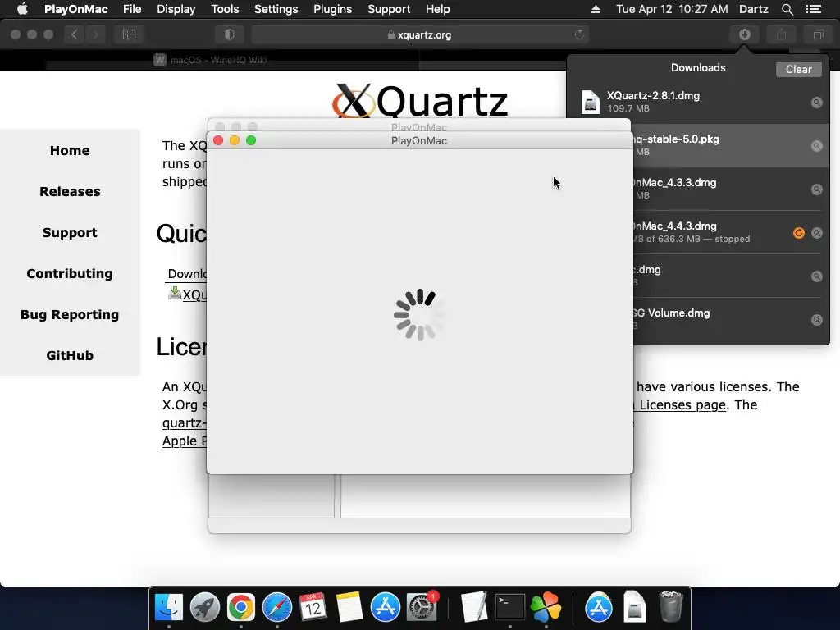Go forward with Safari's forward arrow
Image resolution: width=840 pixels, height=630 pixels.
coord(95,34)
